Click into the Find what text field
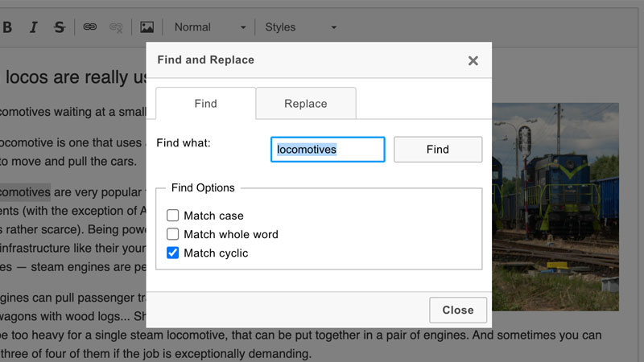The width and height of the screenshot is (644, 362). point(328,150)
